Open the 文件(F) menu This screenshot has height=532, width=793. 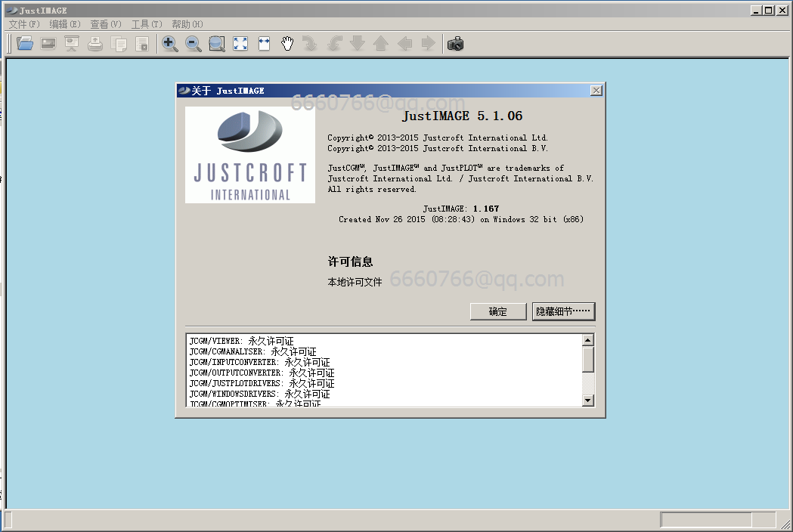pos(23,24)
